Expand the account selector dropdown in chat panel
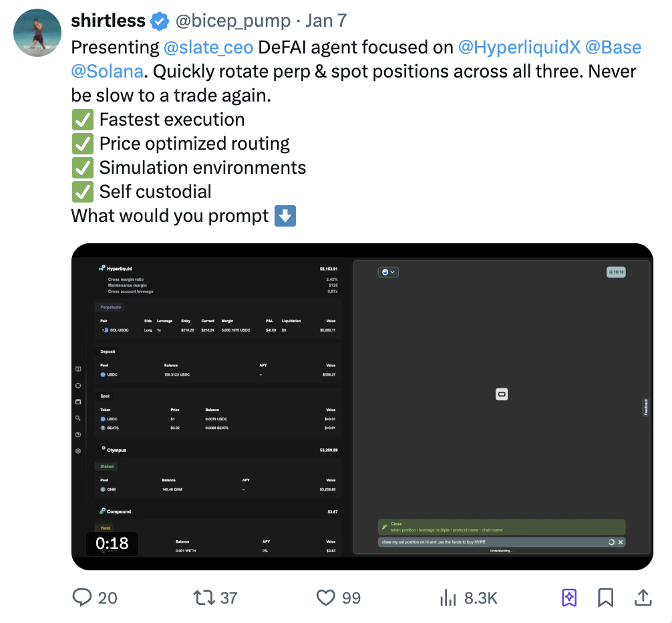 point(387,272)
